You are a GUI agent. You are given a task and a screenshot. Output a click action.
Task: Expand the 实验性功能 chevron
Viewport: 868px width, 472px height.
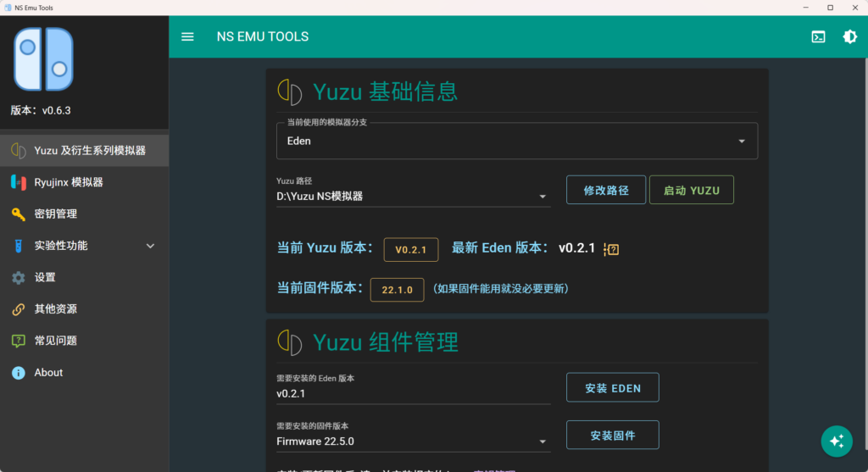(x=150, y=246)
